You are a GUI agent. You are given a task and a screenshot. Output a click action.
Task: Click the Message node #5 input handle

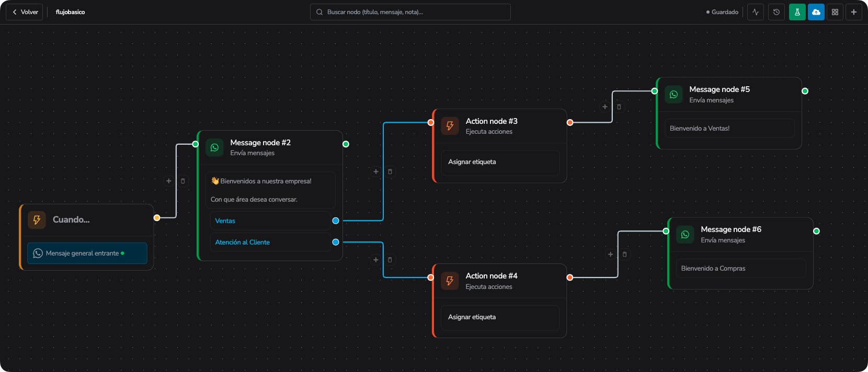pyautogui.click(x=655, y=91)
